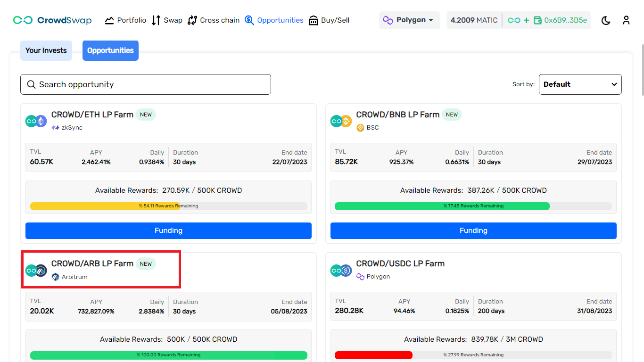This screenshot has height=362, width=644.
Task: Click the NEW badge on CROWD/ARB
Action: (146, 264)
